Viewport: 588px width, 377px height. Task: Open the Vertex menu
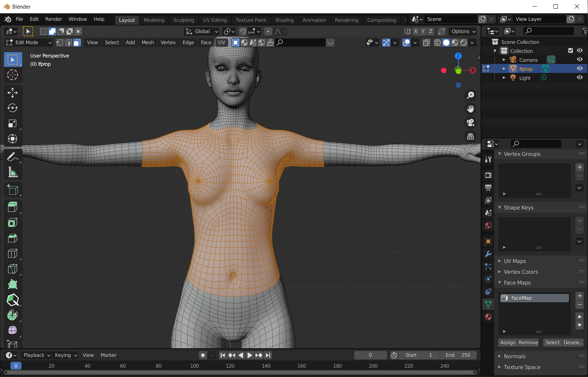[x=168, y=42]
